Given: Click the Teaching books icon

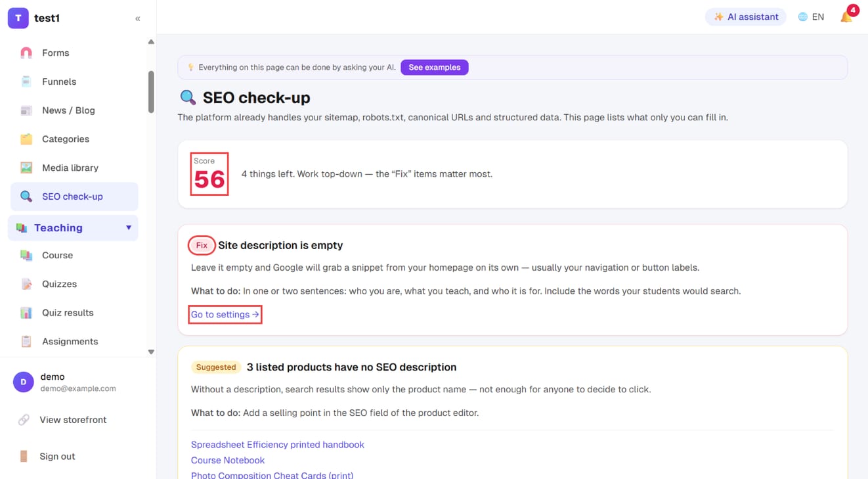Looking at the screenshot, I should click(x=22, y=228).
